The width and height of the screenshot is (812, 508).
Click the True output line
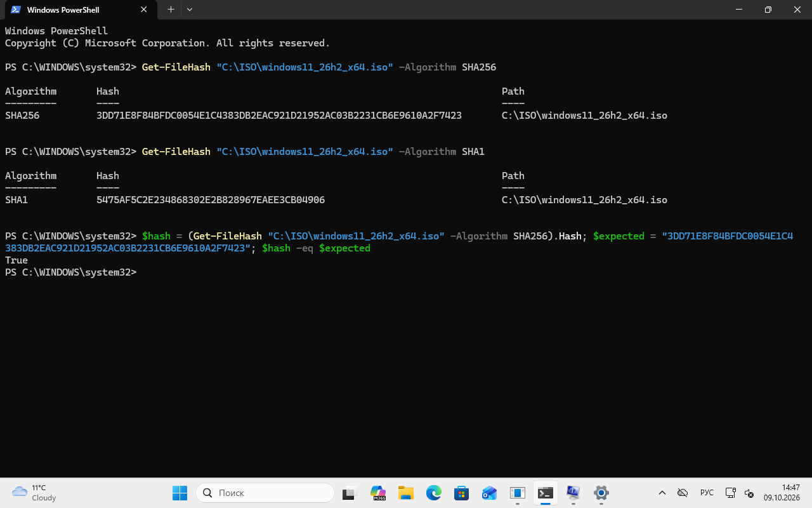pos(16,260)
